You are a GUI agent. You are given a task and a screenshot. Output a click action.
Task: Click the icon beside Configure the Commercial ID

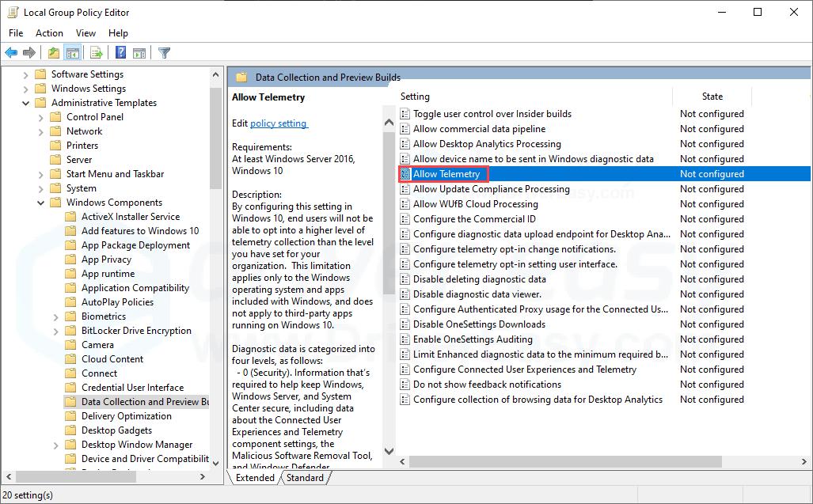pos(405,219)
